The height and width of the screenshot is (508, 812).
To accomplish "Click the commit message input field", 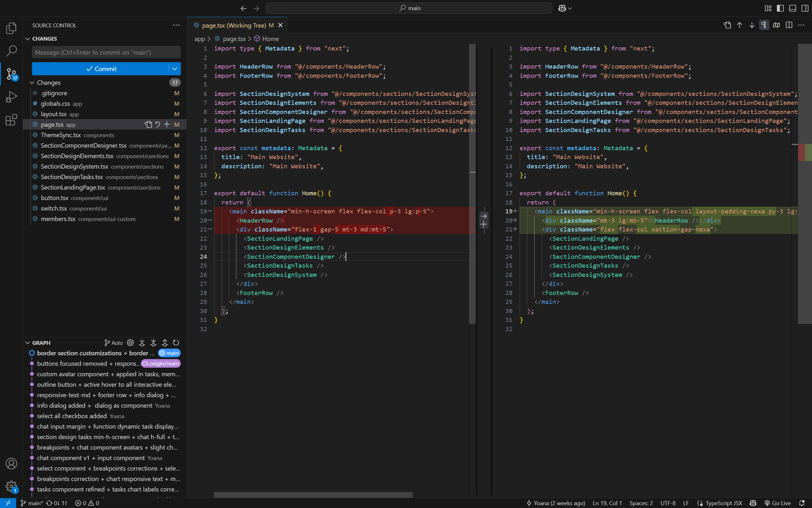I will pyautogui.click(x=106, y=52).
